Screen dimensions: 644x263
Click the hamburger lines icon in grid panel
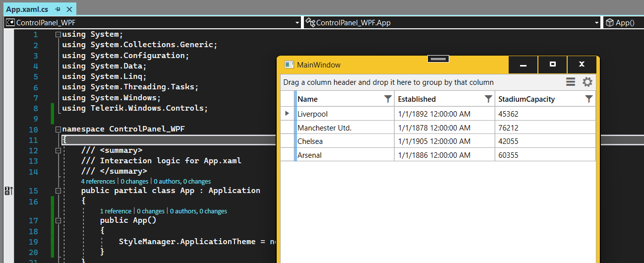coord(571,82)
